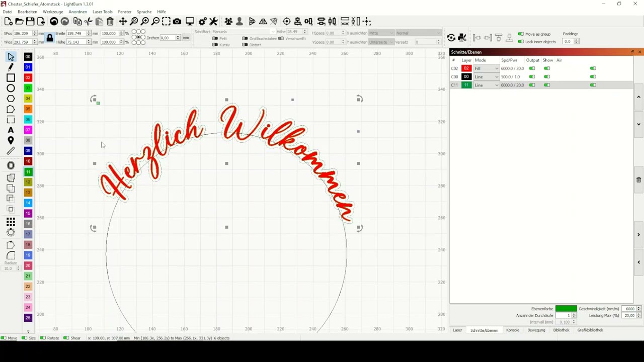The image size is (644, 362).
Task: Toggle Show for layer C02
Action: (x=547, y=68)
